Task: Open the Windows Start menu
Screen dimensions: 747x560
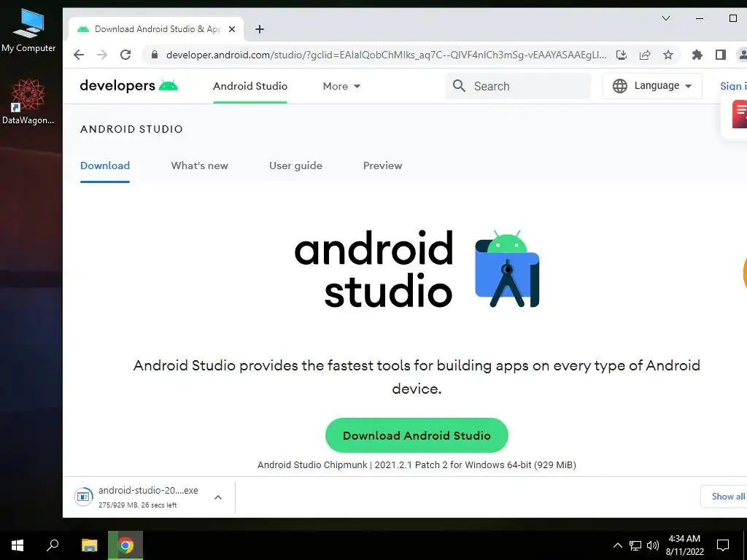Action: 18,545
